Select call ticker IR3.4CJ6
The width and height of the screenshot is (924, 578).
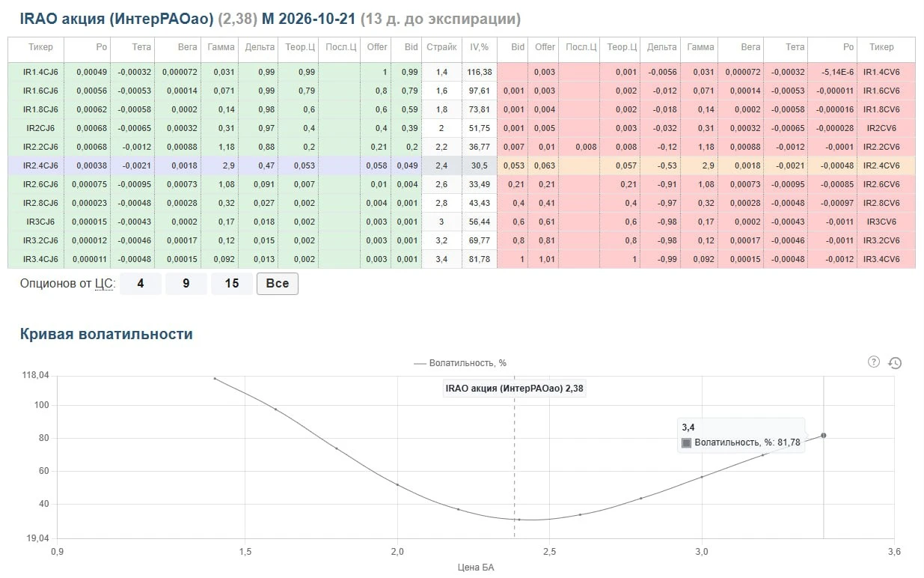40,259
